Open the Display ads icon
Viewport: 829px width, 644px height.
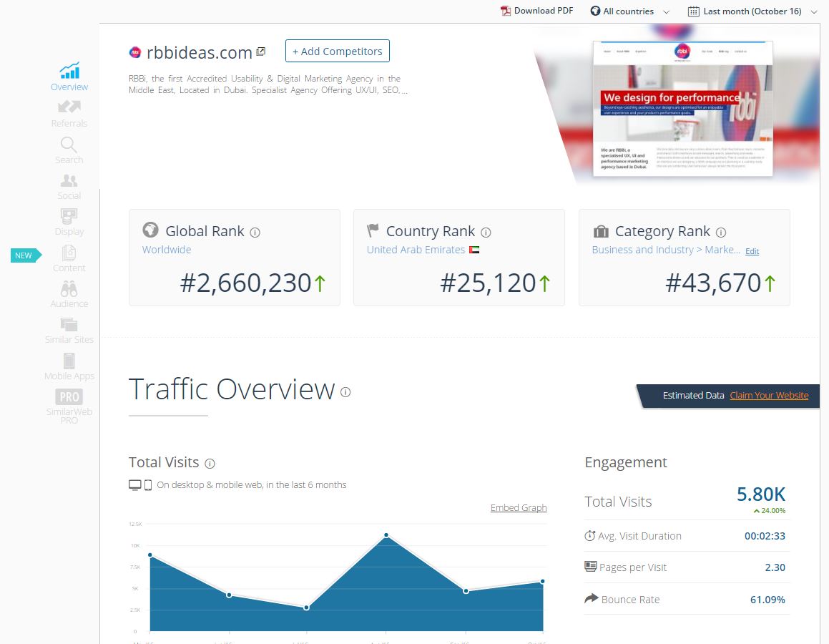69,215
